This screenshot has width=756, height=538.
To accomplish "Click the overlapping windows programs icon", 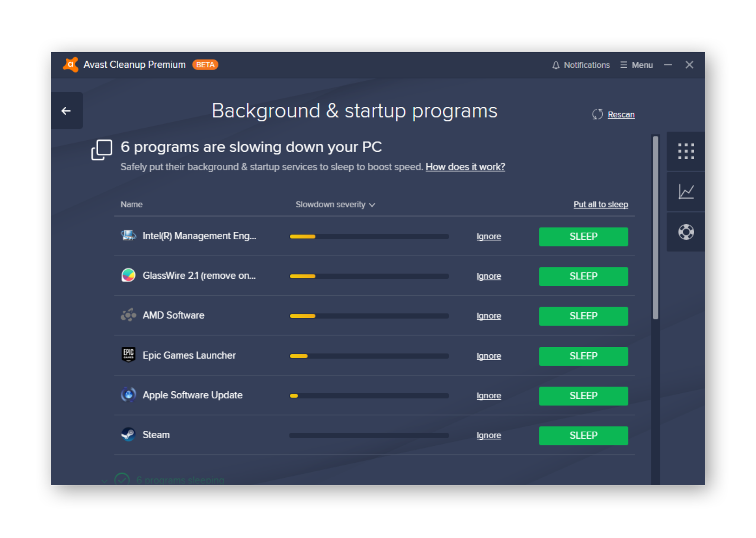I will 102,150.
